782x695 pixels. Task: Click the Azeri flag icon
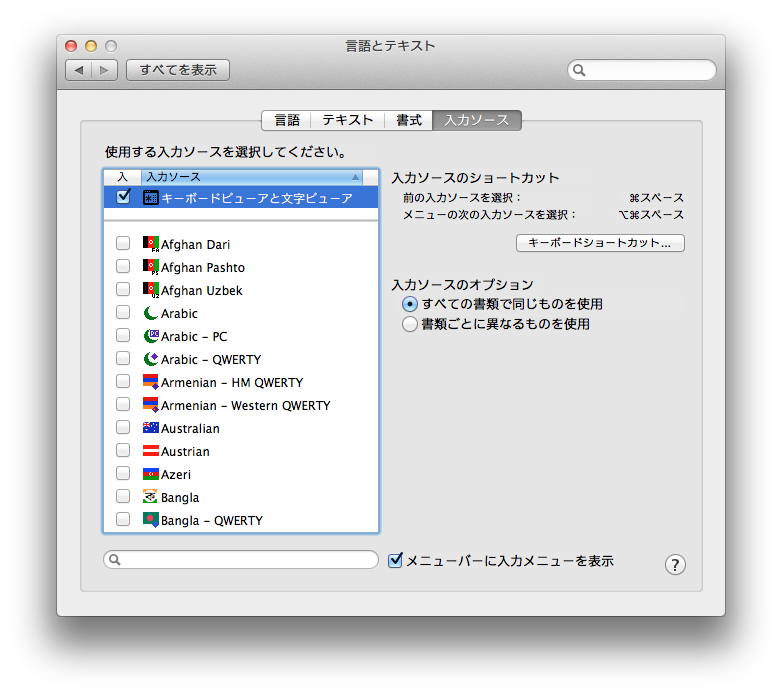point(151,474)
